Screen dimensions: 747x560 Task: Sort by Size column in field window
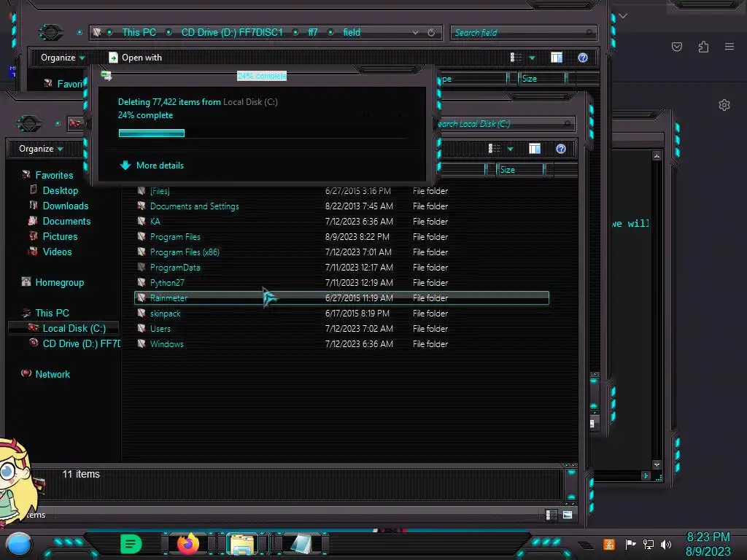[x=542, y=79]
